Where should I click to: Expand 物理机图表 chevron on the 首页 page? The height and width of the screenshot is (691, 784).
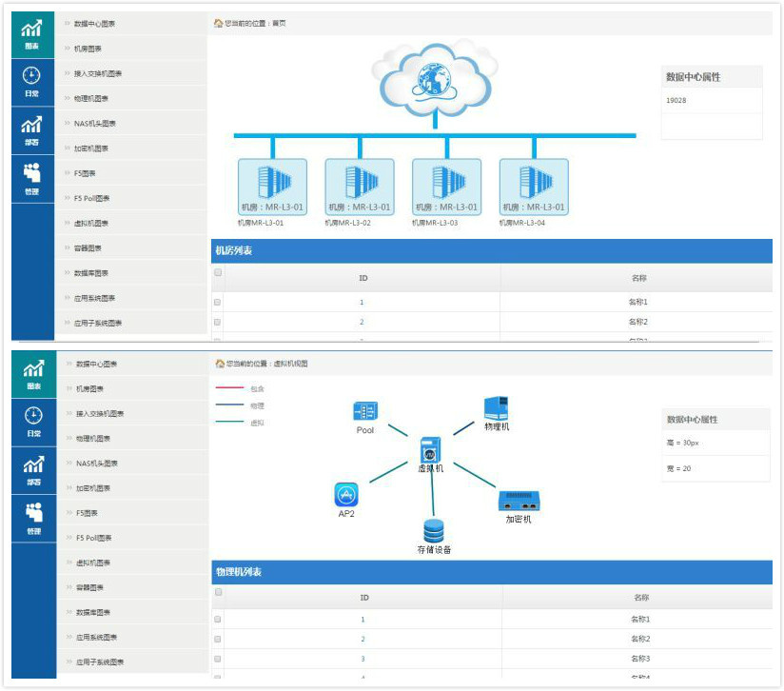[67, 98]
